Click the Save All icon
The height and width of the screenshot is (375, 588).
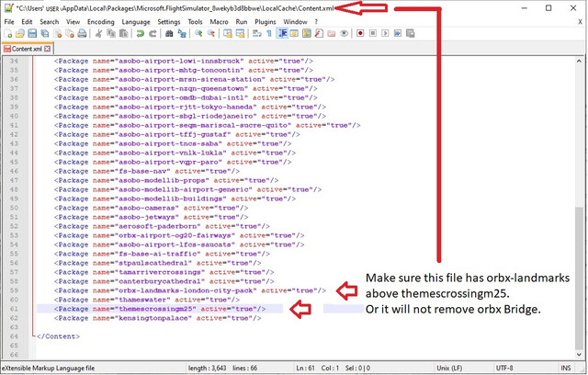click(x=45, y=34)
